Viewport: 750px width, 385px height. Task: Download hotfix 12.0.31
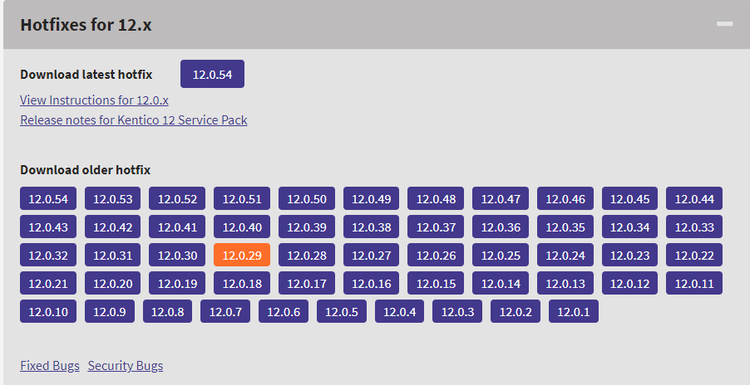click(113, 255)
